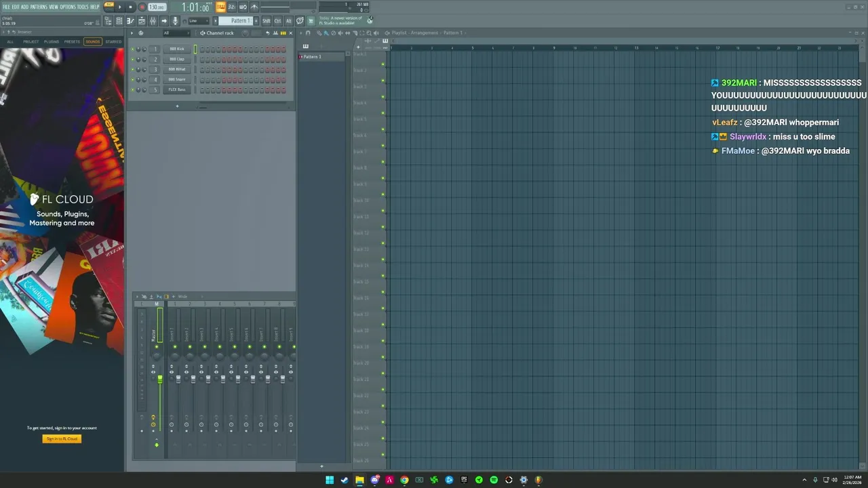868x488 pixels.
Task: Click the Channel rack graph editor icon
Action: (275, 33)
